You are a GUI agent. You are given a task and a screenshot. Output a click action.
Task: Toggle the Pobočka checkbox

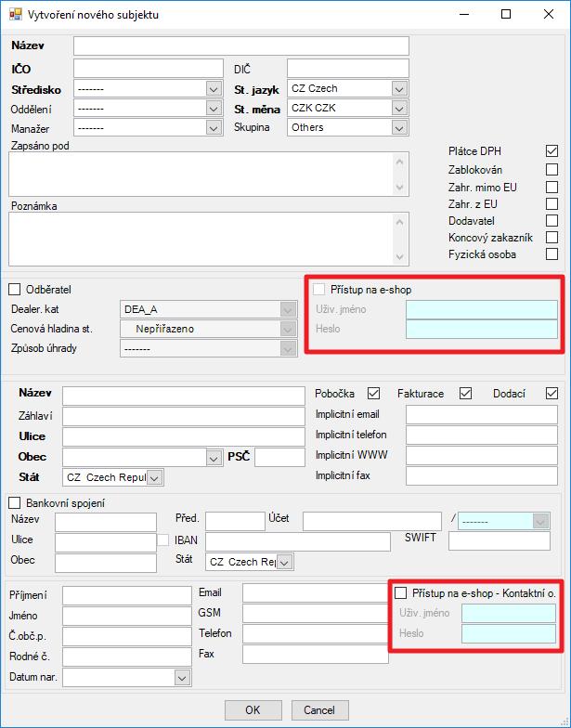pyautogui.click(x=373, y=394)
